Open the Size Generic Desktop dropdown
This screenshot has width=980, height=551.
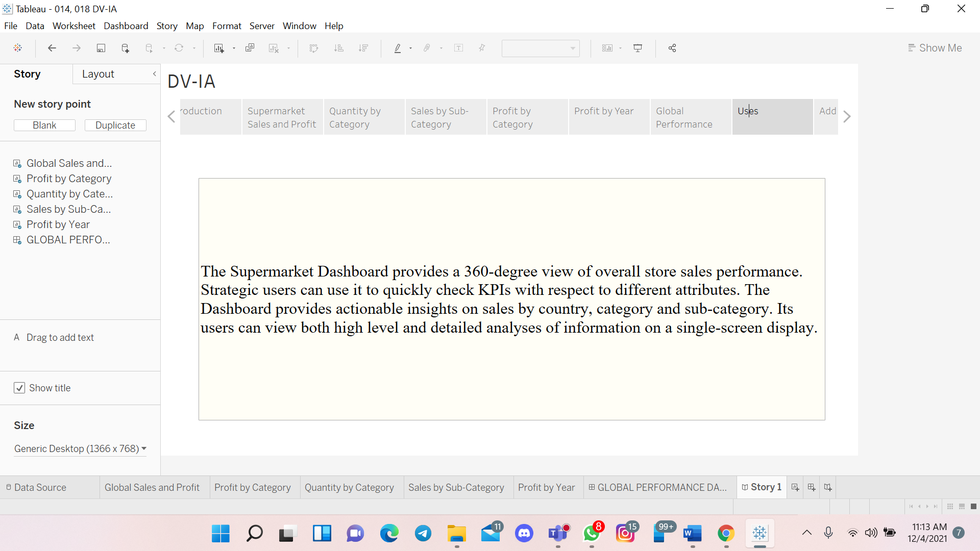[x=80, y=448]
